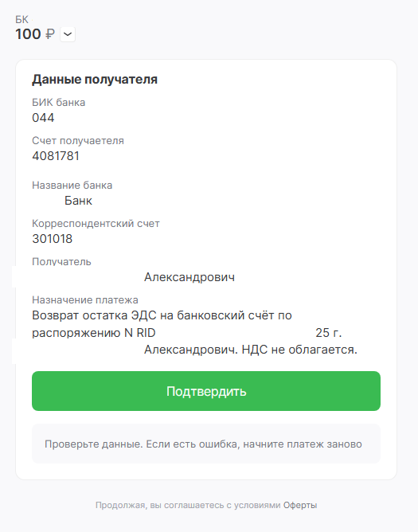This screenshot has width=418, height=532.
Task: Click the БИК банка field label
Action: [x=58, y=103]
